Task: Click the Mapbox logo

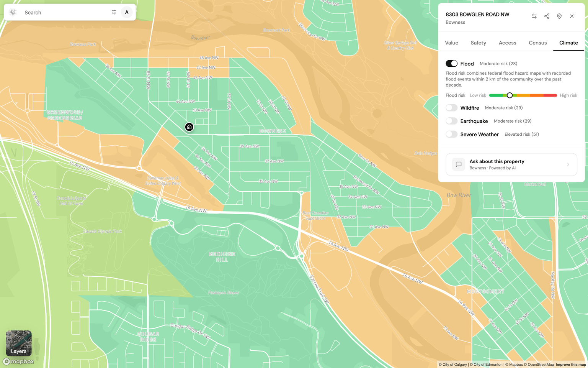Action: pyautogui.click(x=19, y=361)
